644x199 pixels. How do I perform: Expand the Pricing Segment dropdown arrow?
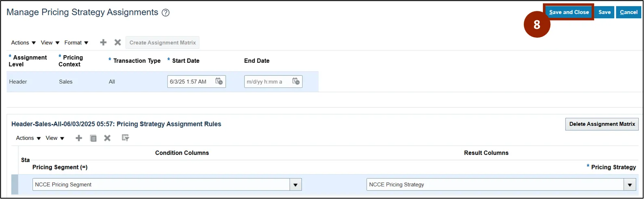point(295,185)
